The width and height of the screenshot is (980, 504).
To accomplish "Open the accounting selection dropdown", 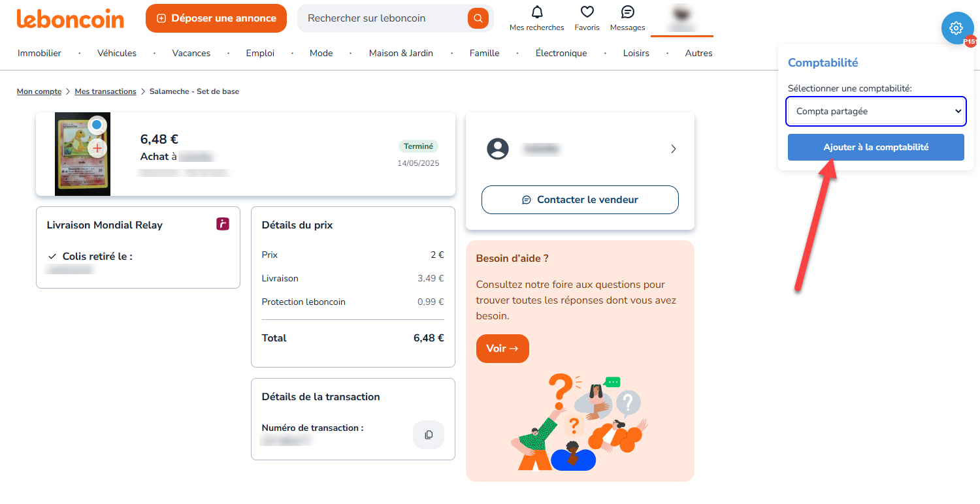I will pos(875,111).
